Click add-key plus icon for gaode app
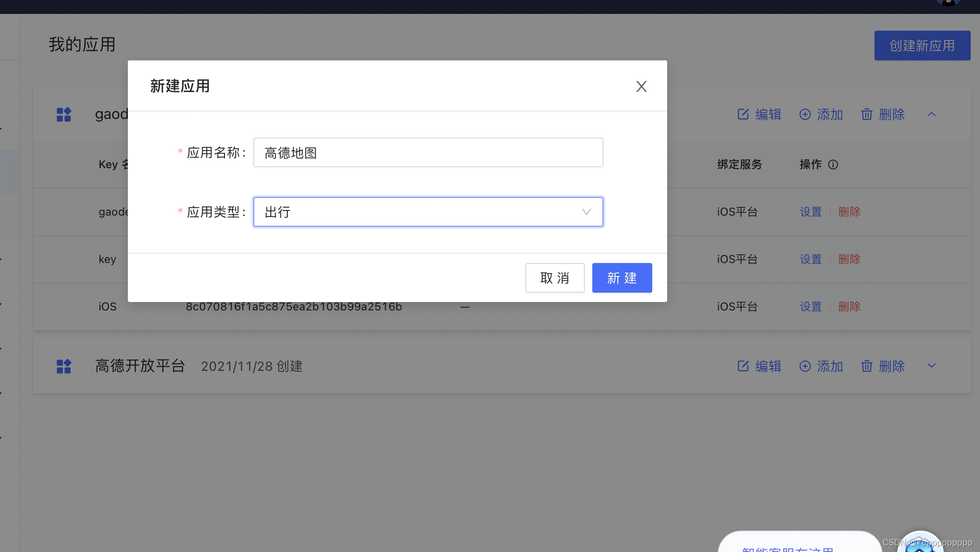980x552 pixels. click(x=805, y=114)
